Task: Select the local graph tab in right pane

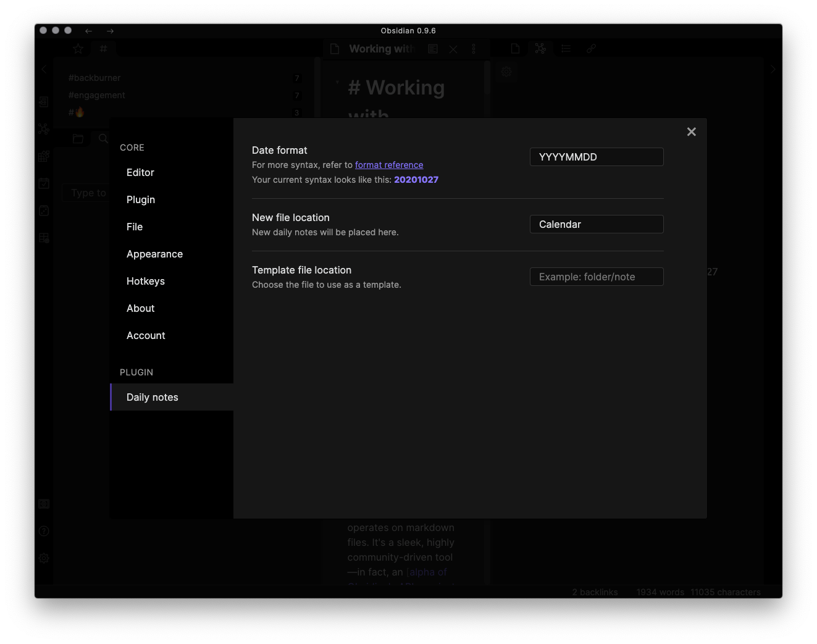Action: point(540,49)
